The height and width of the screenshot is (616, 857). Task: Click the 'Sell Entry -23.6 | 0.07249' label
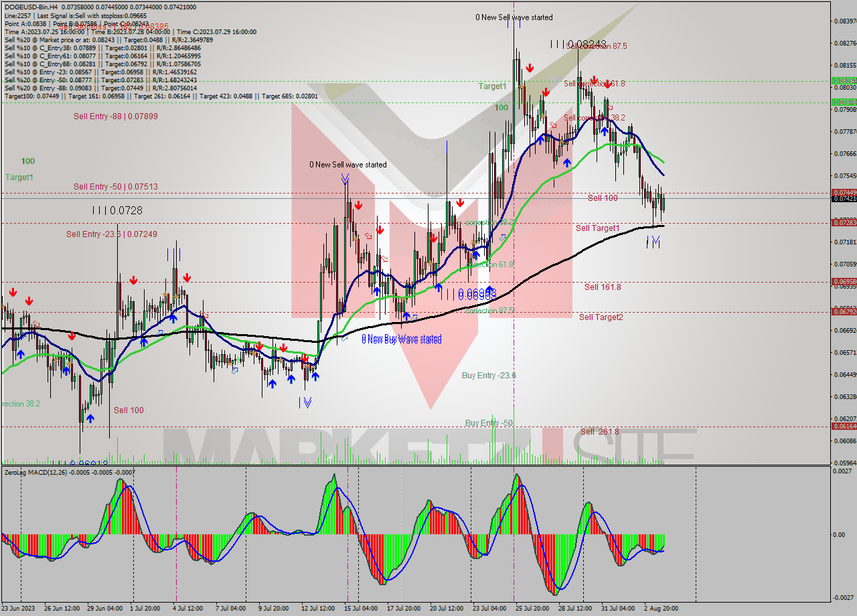[111, 234]
